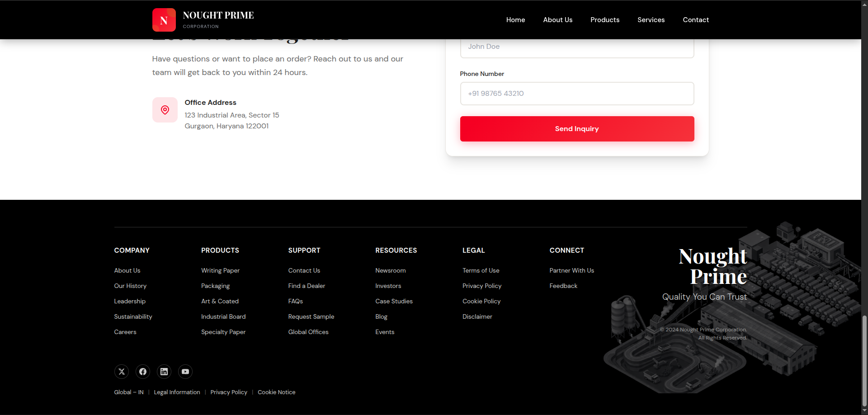Focus the John Doe name field
The width and height of the screenshot is (868, 415).
(x=577, y=47)
